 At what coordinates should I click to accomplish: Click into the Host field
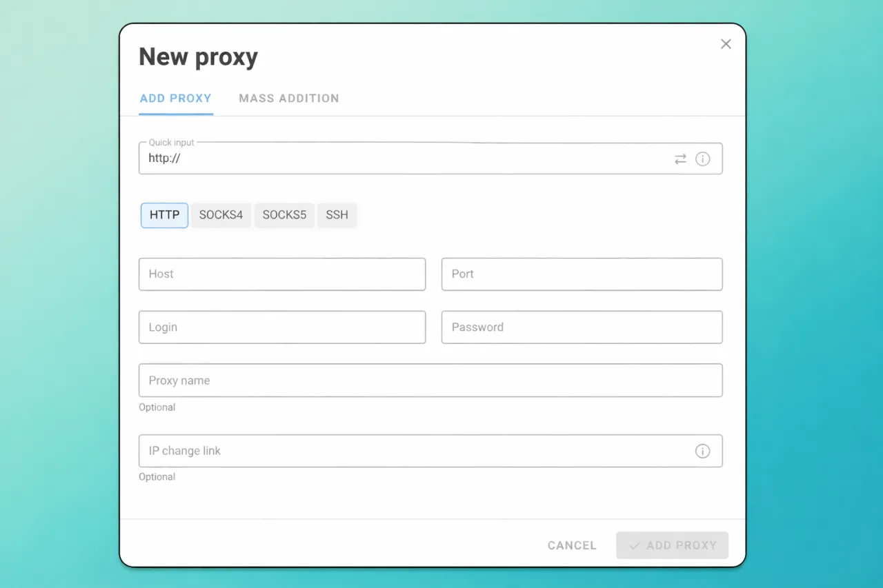coord(281,274)
